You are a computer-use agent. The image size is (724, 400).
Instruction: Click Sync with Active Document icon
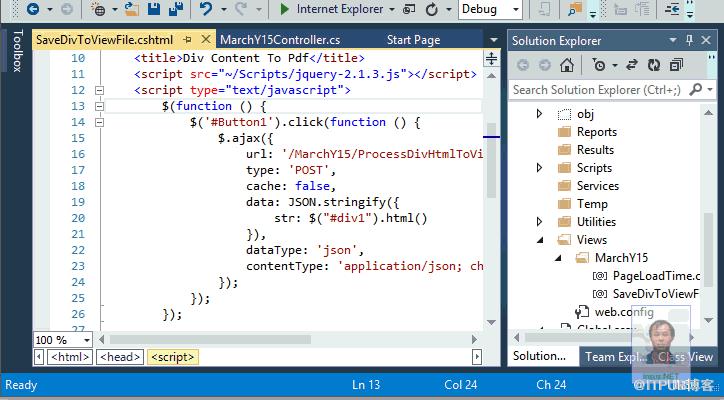tap(632, 65)
